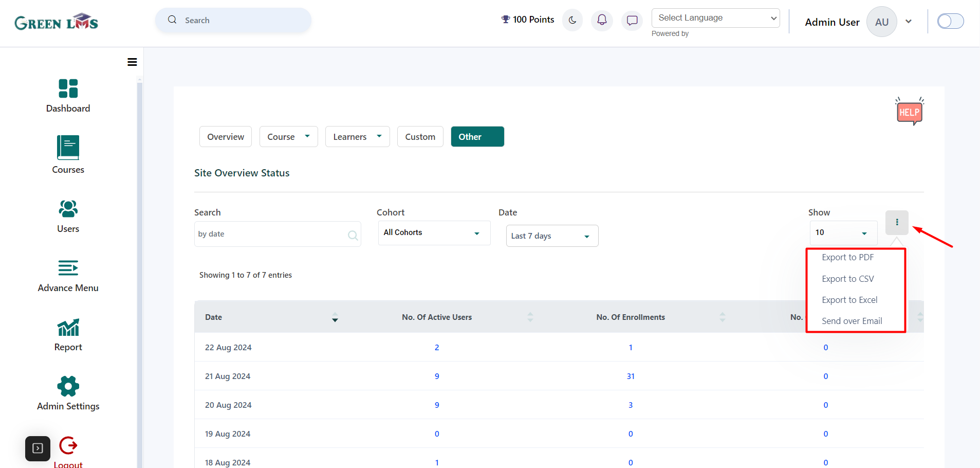The width and height of the screenshot is (980, 468).
Task: Open the notifications bell icon
Action: (602, 21)
